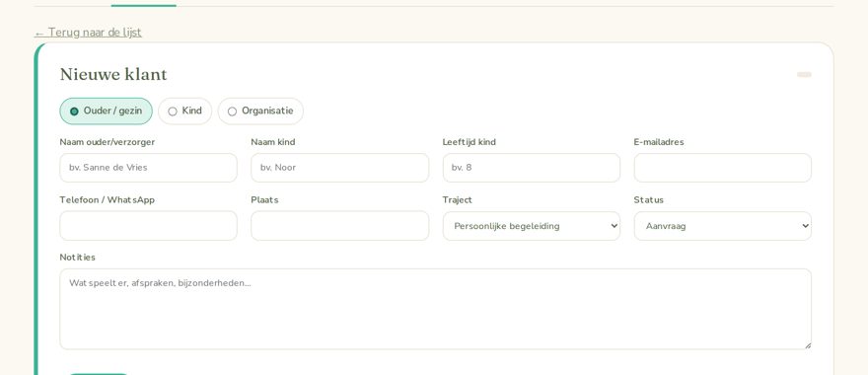868x375 pixels.
Task: Go back via Terug naar de lijst
Action: (88, 33)
